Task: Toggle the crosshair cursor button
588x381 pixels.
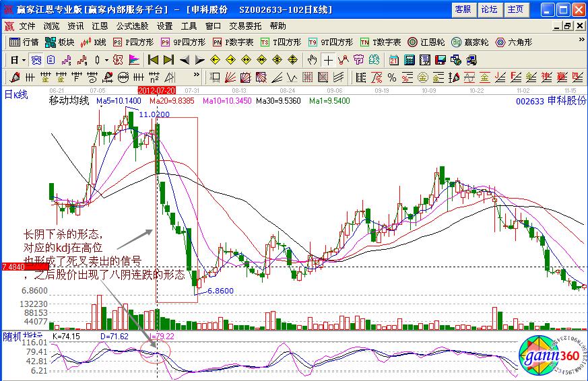Action: point(328,59)
